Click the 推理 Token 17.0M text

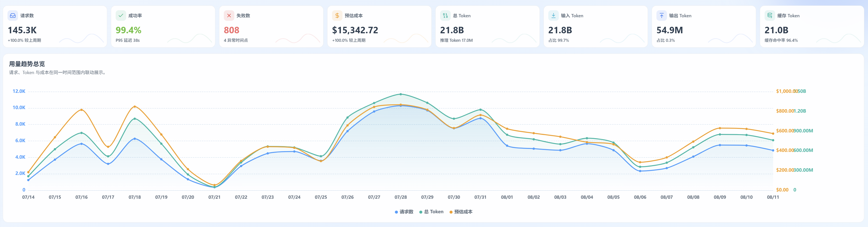click(457, 40)
